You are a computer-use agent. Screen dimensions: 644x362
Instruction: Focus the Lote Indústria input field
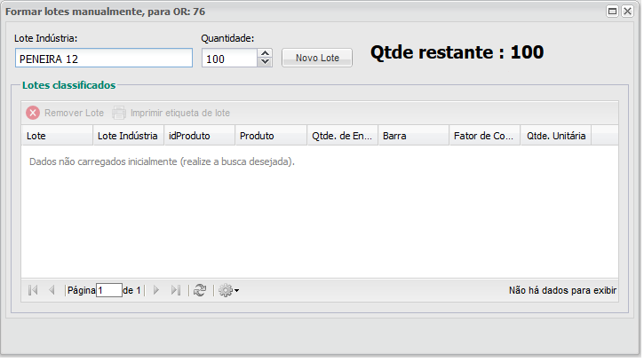tap(104, 59)
